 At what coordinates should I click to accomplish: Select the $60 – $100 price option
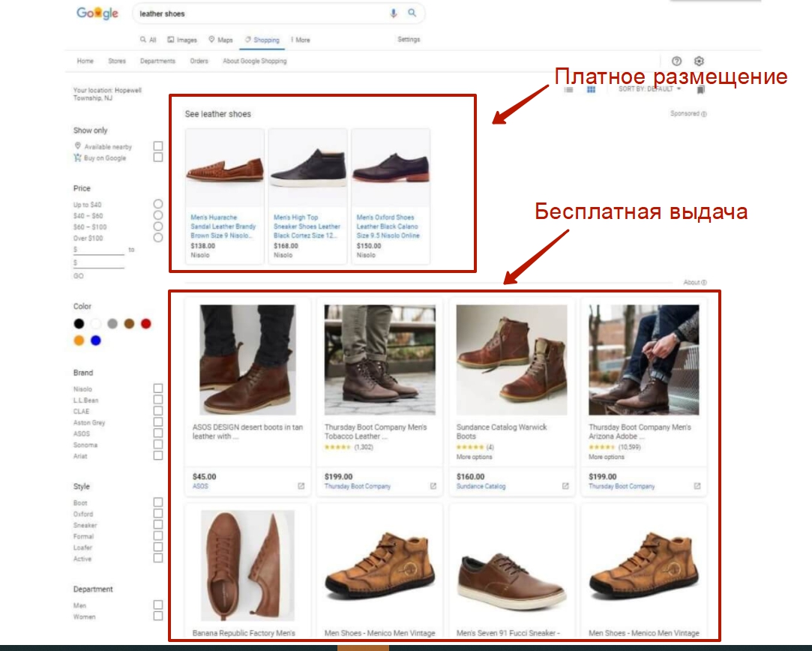158,226
